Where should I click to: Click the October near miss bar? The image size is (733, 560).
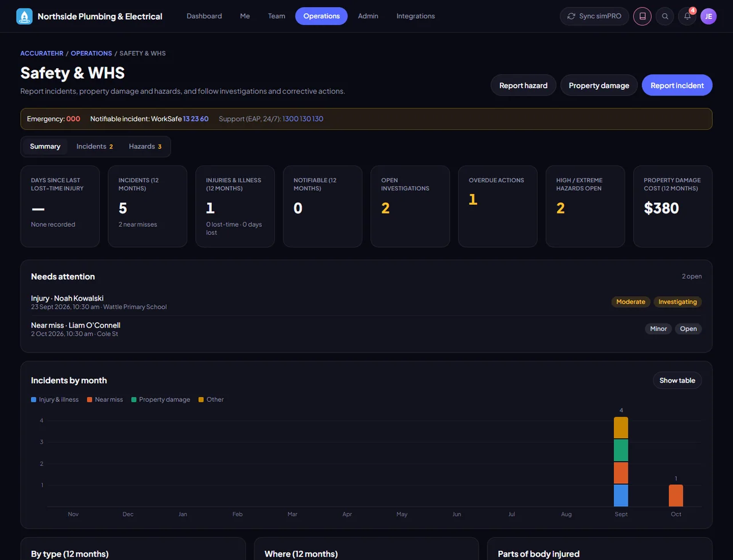tap(676, 496)
